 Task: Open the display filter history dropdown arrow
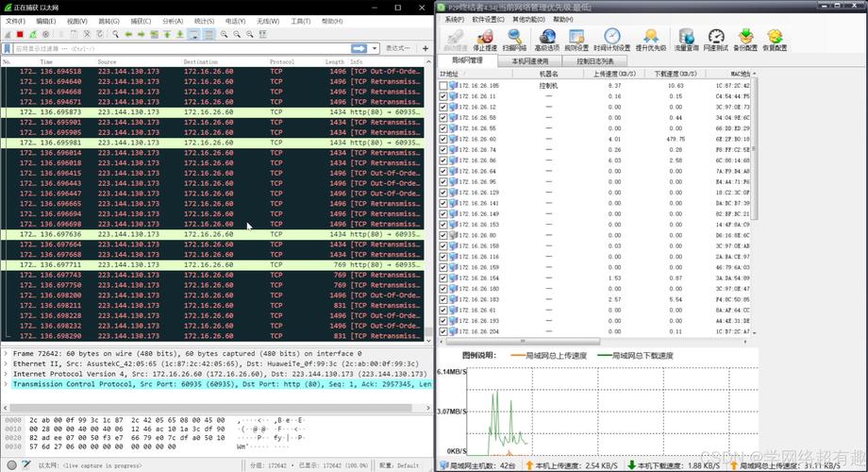tap(375, 48)
